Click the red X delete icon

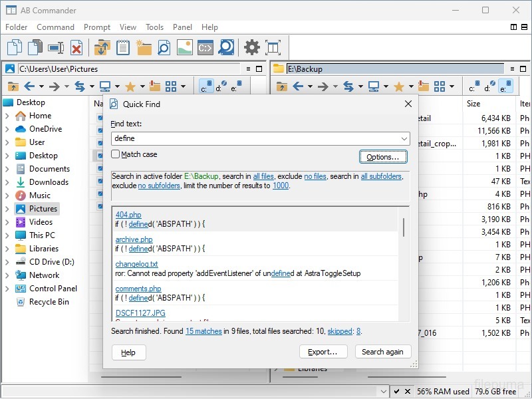tap(76, 47)
